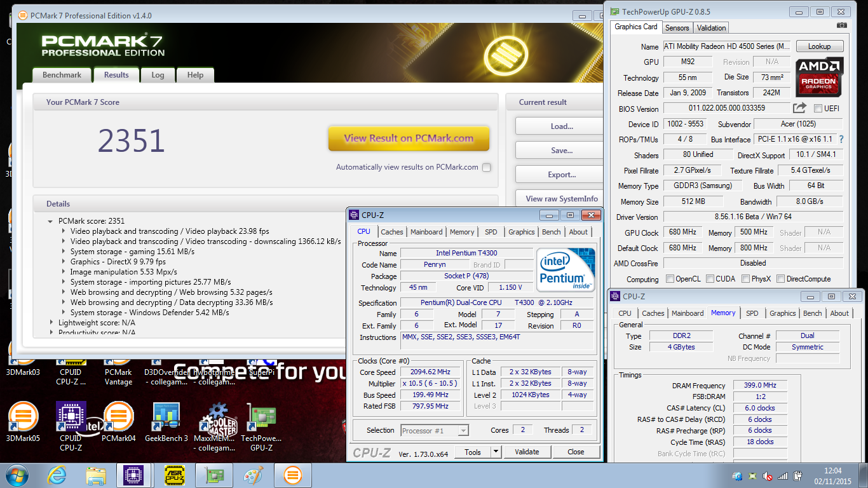Viewport: 868px width, 488px height.
Task: Click the CPU-Z Tools button
Action: click(473, 452)
